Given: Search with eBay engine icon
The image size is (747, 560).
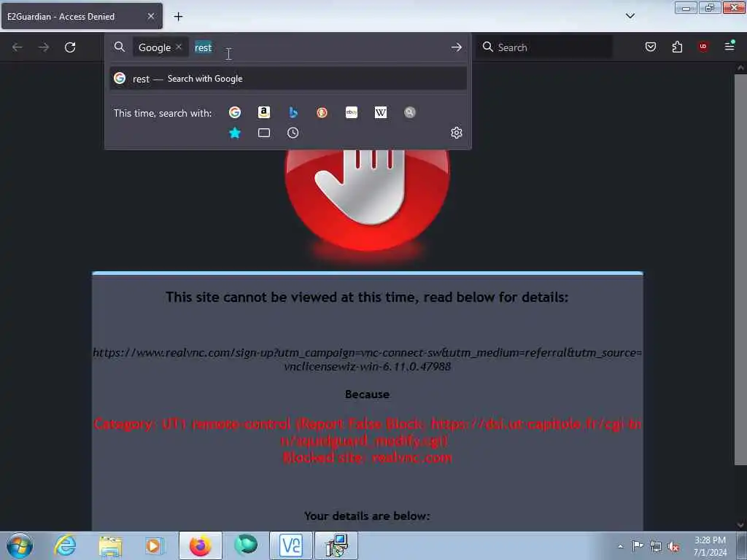Looking at the screenshot, I should [352, 112].
